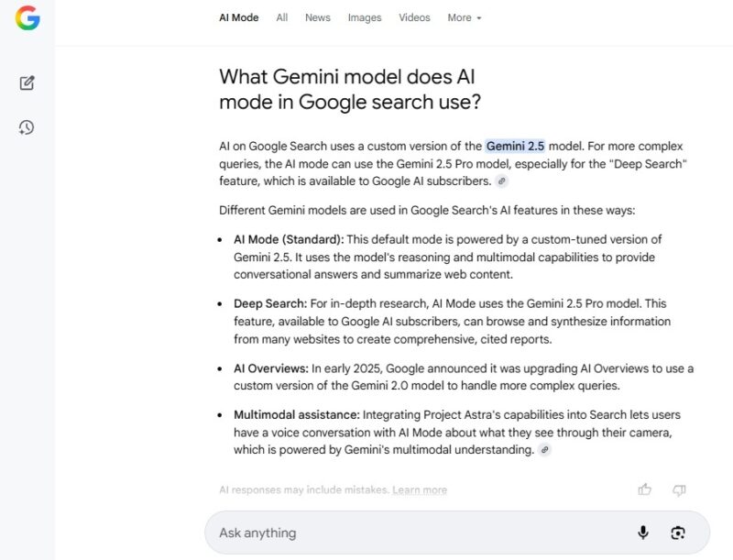Open Google Lens camera search
The height and width of the screenshot is (560, 733).
click(x=678, y=533)
